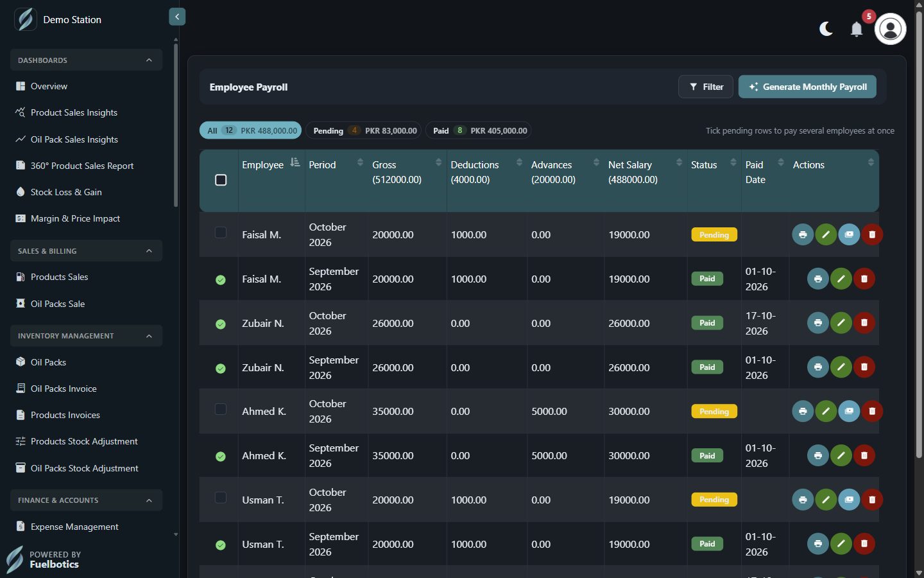The height and width of the screenshot is (578, 924).
Task: Print Usman T. October 2026 payslip
Action: pos(803,500)
